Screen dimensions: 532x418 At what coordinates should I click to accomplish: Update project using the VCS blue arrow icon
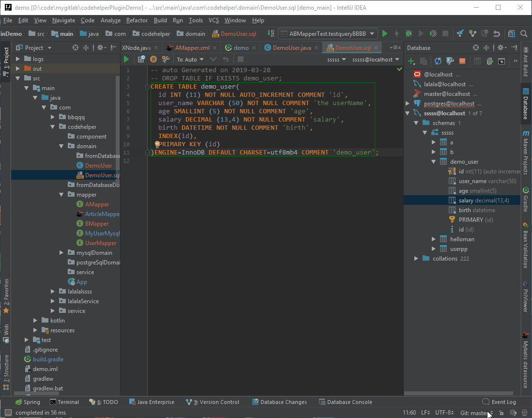pos(460,33)
